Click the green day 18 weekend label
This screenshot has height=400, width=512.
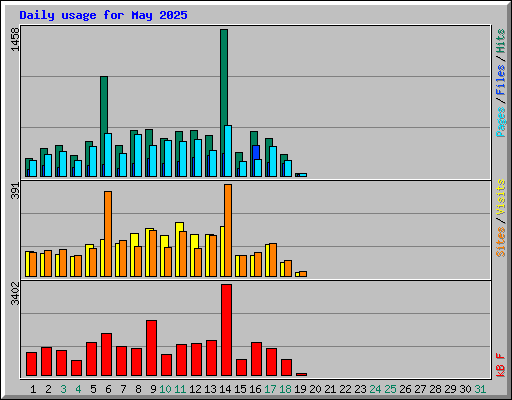point(285,389)
